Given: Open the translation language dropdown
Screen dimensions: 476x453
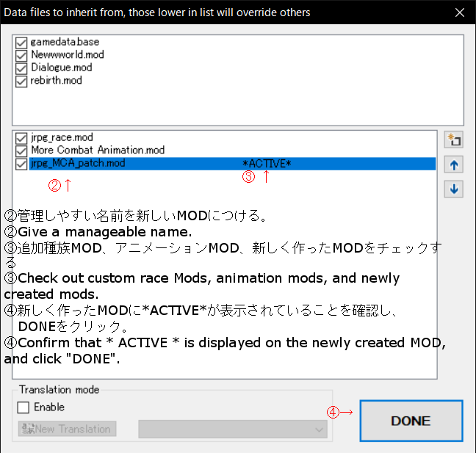Looking at the screenshot, I should pyautogui.click(x=232, y=430).
